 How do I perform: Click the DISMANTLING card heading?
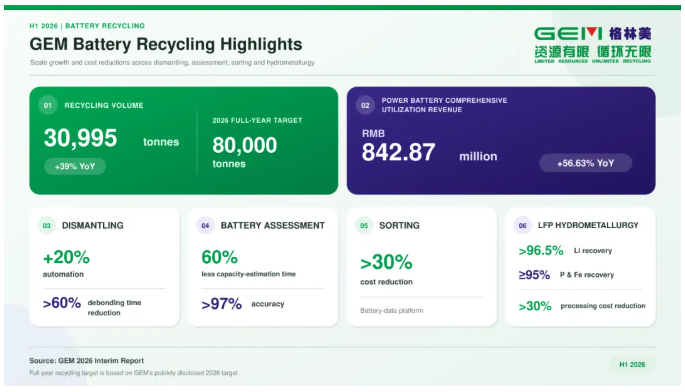tap(93, 225)
